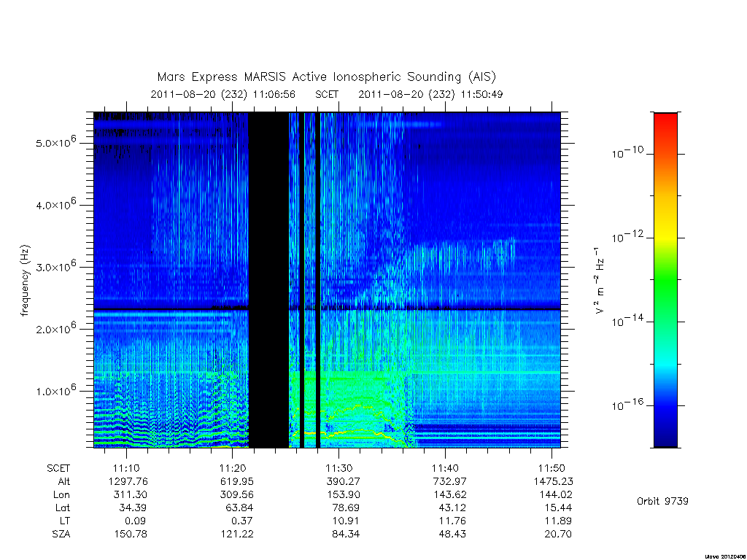Click the 11:50 time tick label
Image resolution: width=747 pixels, height=560 pixels.
(x=551, y=469)
